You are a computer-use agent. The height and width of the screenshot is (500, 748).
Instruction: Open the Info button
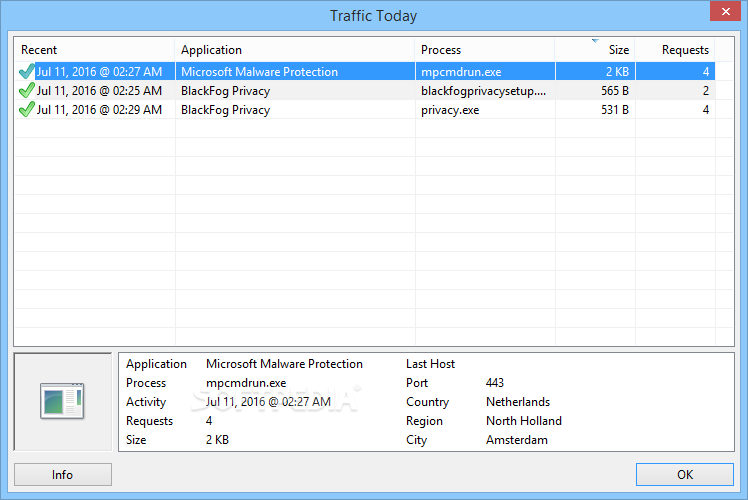[x=62, y=475]
